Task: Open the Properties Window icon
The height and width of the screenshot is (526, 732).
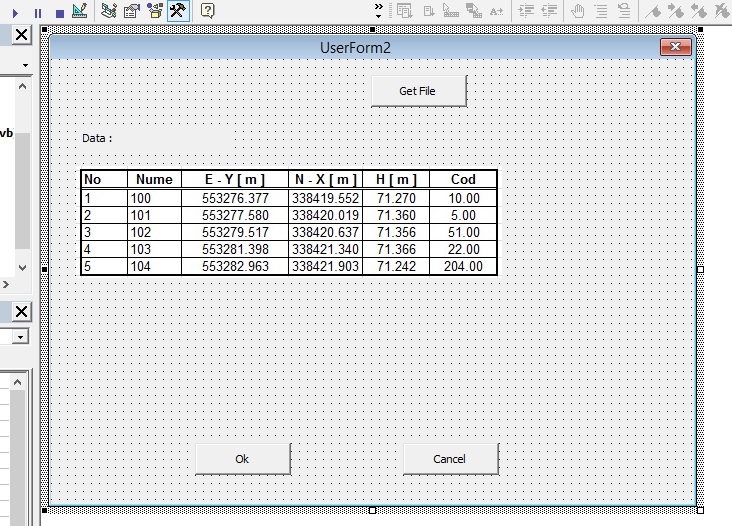Action: tap(132, 11)
